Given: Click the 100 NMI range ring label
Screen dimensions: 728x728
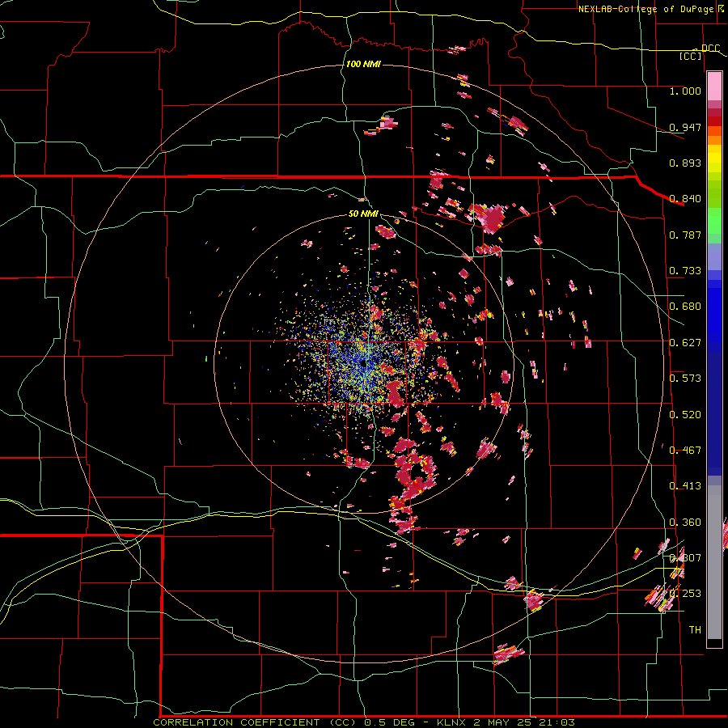Looking at the screenshot, I should (x=363, y=64).
